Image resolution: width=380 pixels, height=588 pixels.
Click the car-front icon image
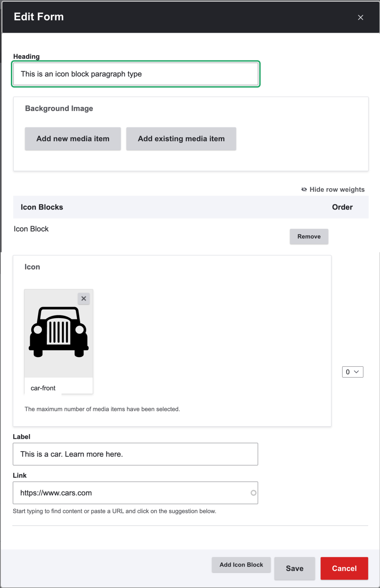[x=59, y=332]
